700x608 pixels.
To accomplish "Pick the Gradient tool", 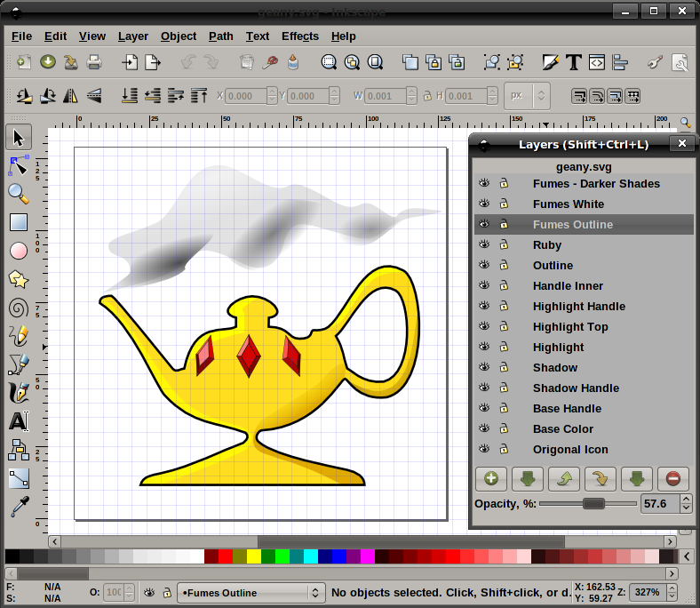I will coord(19,478).
